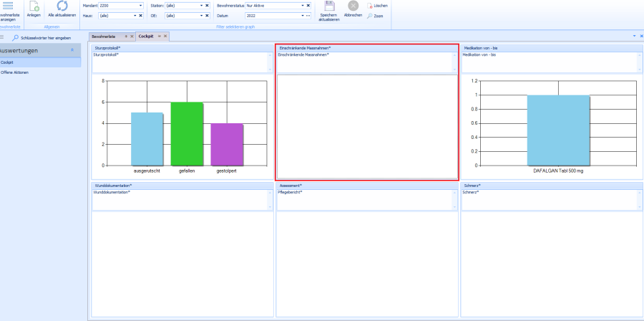Pin the Bewohnerliste tab
644x321 pixels.
[x=126, y=36]
